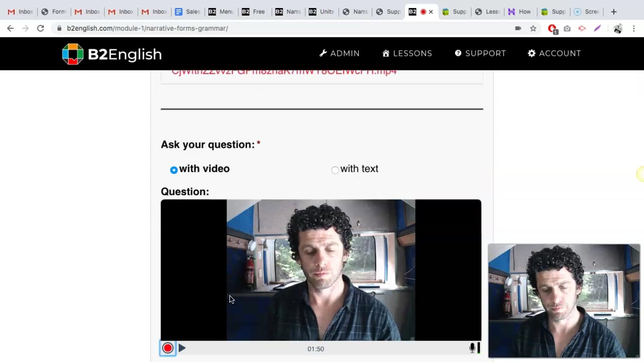The width and height of the screenshot is (644, 362).
Task: Bookmark this page with the star
Action: click(533, 28)
